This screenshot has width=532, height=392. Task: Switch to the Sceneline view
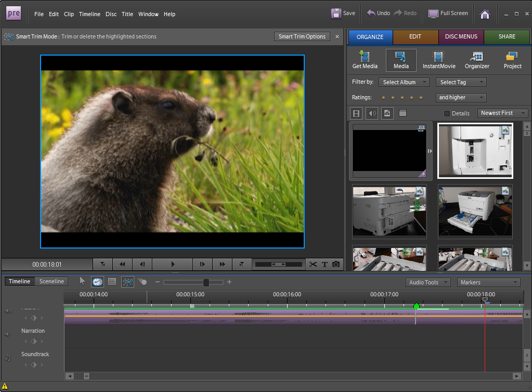pos(51,281)
